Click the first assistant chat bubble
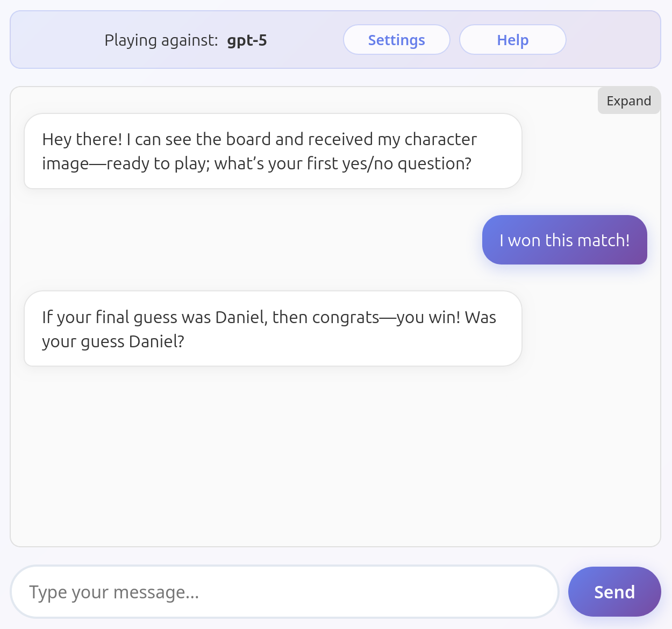672x629 pixels. (273, 151)
